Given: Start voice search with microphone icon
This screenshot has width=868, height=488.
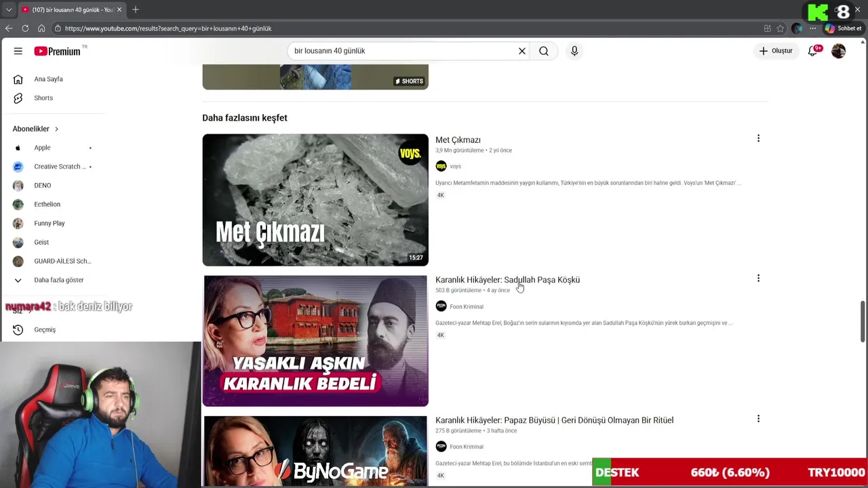Looking at the screenshot, I should pos(574,51).
